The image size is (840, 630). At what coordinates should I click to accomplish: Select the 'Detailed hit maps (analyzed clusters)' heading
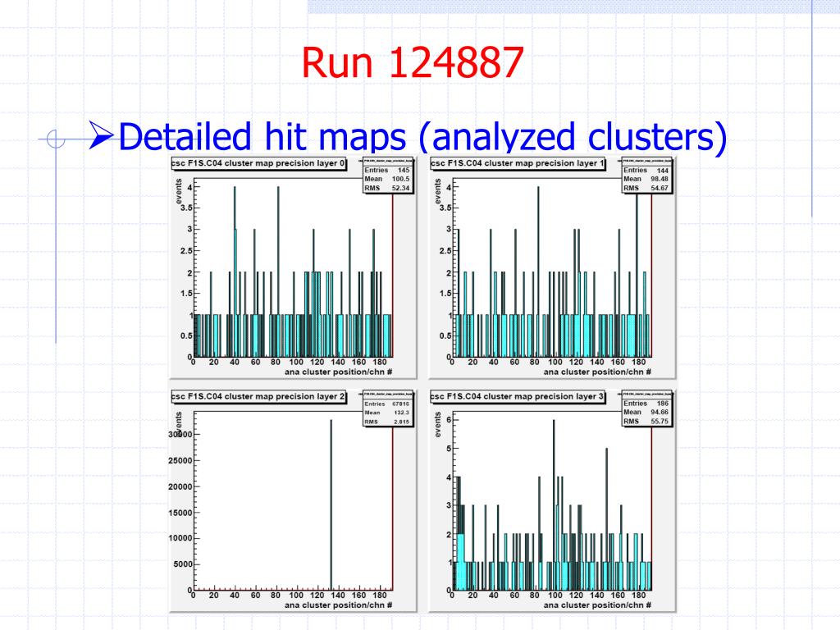click(x=422, y=136)
